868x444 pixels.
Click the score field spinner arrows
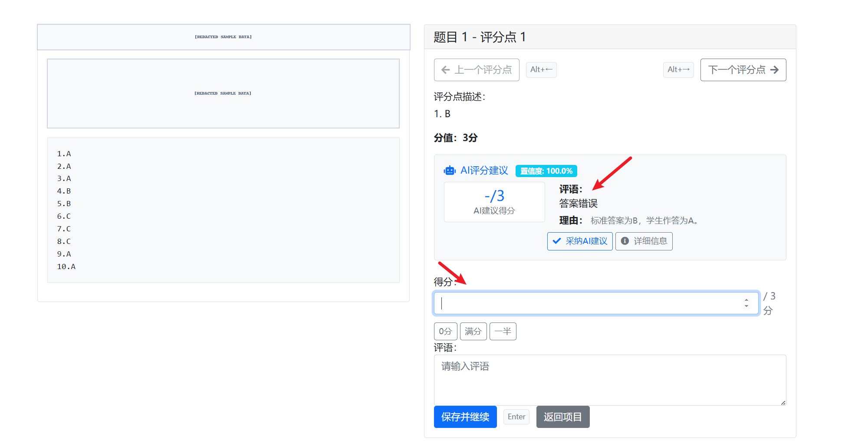click(746, 303)
